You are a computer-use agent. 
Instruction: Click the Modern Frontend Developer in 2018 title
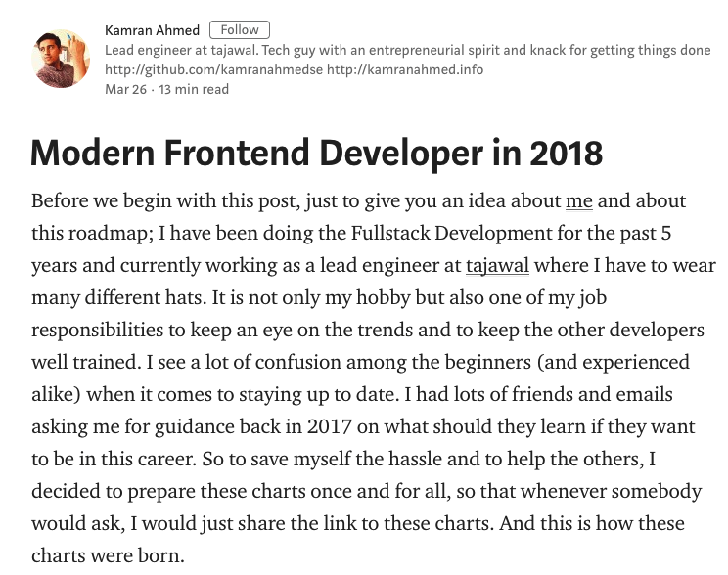pyautogui.click(x=317, y=153)
